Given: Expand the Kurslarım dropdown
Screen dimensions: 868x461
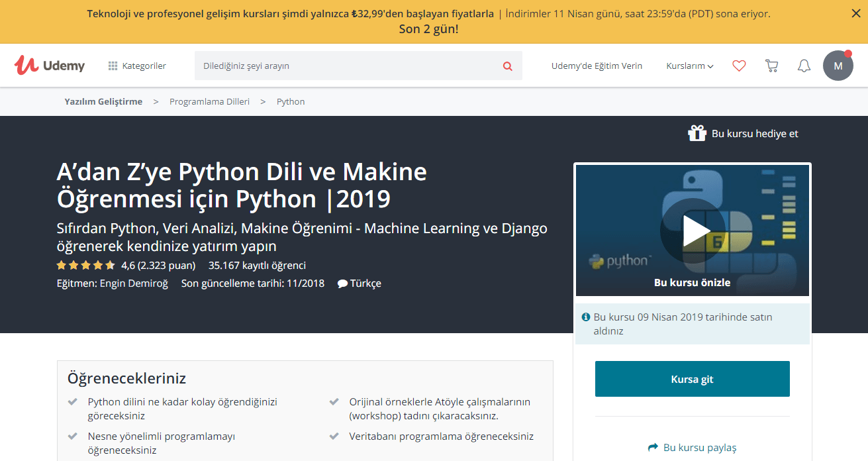Looking at the screenshot, I should point(690,66).
